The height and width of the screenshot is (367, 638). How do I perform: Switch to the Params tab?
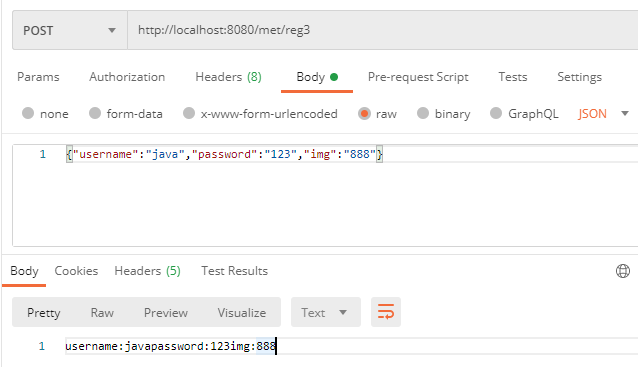(x=38, y=77)
